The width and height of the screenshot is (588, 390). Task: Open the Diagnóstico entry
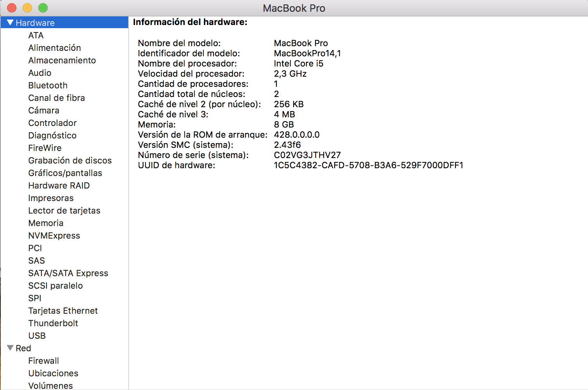(52, 135)
